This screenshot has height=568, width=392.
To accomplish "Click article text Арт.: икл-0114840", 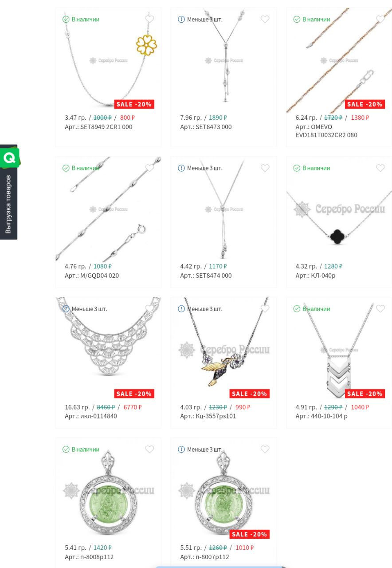I will pos(91,416).
